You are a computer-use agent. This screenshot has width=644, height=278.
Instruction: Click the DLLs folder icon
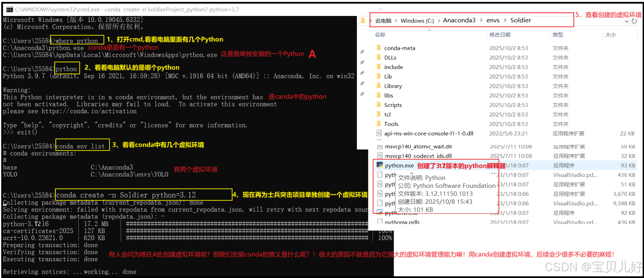click(x=379, y=57)
